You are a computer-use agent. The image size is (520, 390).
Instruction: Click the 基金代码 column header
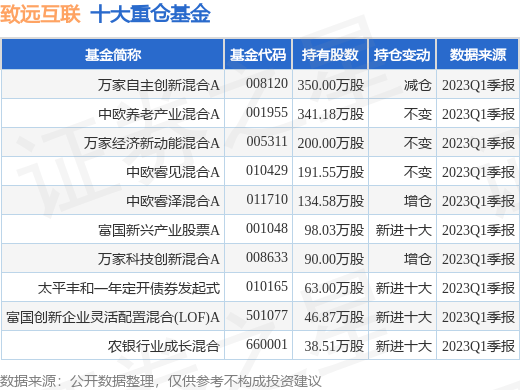click(258, 55)
